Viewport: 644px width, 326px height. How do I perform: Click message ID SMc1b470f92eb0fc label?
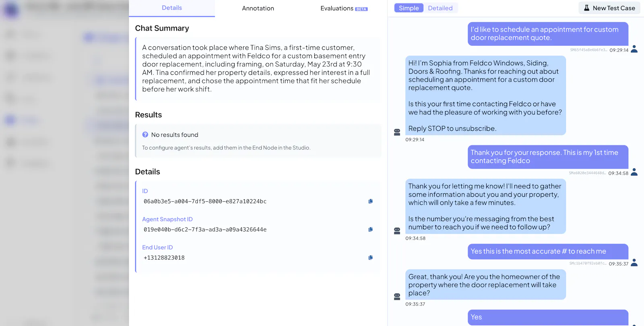click(588, 264)
